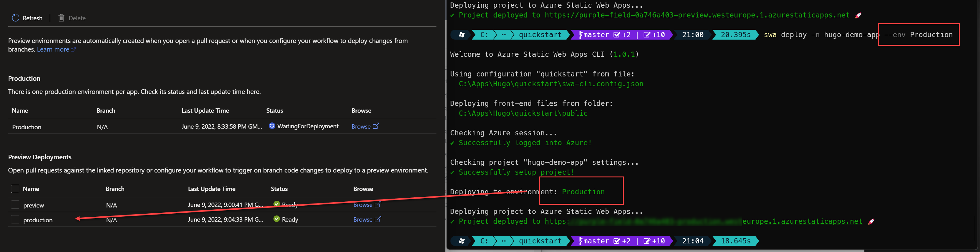Click the green Ready icon in production row
This screenshot has width=980, height=252.
pos(277,219)
